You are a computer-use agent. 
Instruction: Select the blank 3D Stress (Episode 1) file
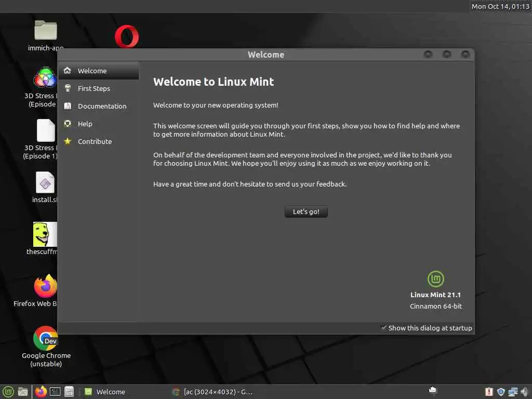pyautogui.click(x=46, y=130)
